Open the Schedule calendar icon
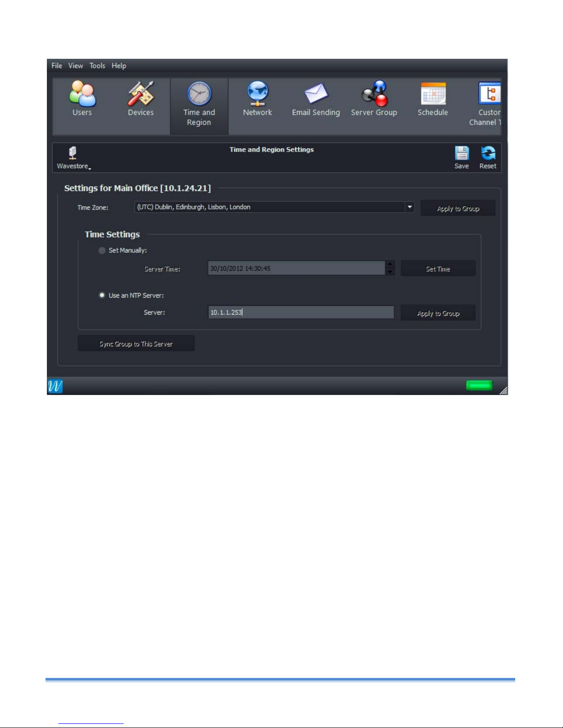Image resolution: width=563 pixels, height=728 pixels. 433,94
